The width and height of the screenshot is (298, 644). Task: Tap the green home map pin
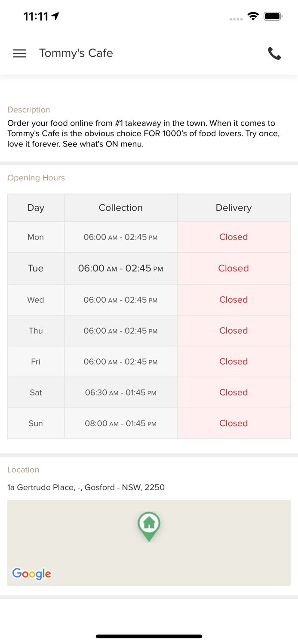tap(149, 525)
